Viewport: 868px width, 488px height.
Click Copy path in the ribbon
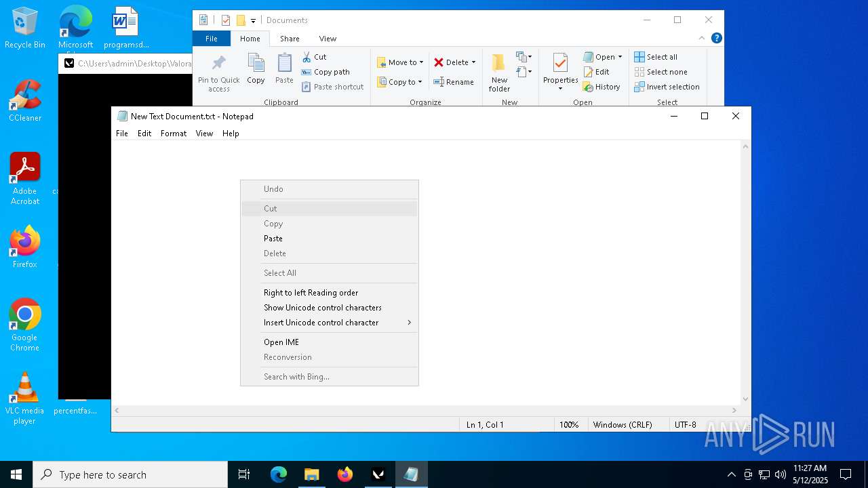pyautogui.click(x=325, y=72)
